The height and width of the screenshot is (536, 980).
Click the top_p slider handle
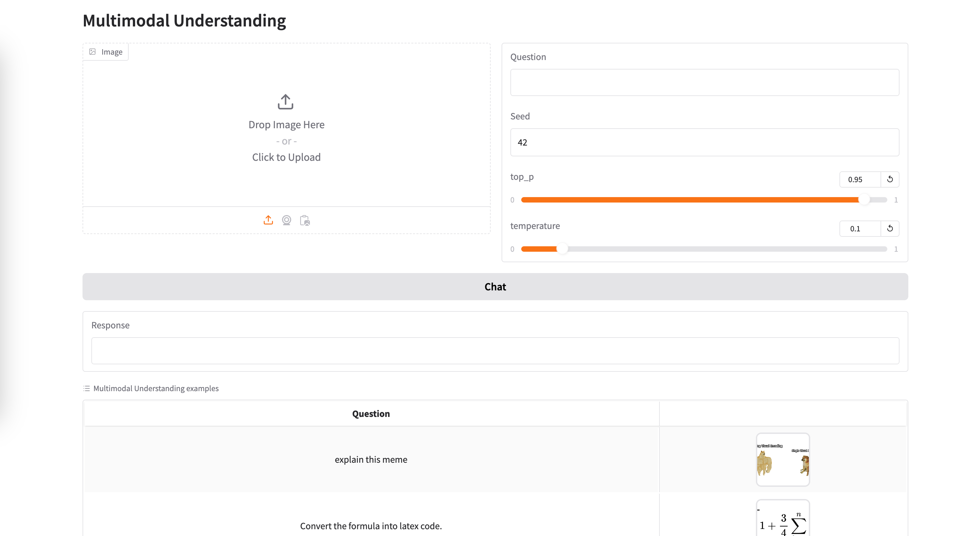[x=864, y=199]
